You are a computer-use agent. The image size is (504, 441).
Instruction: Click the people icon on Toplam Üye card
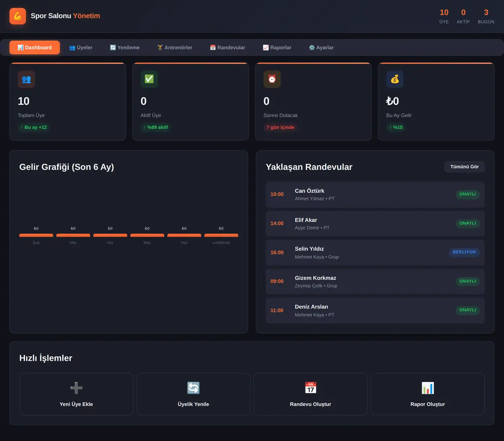tap(26, 79)
